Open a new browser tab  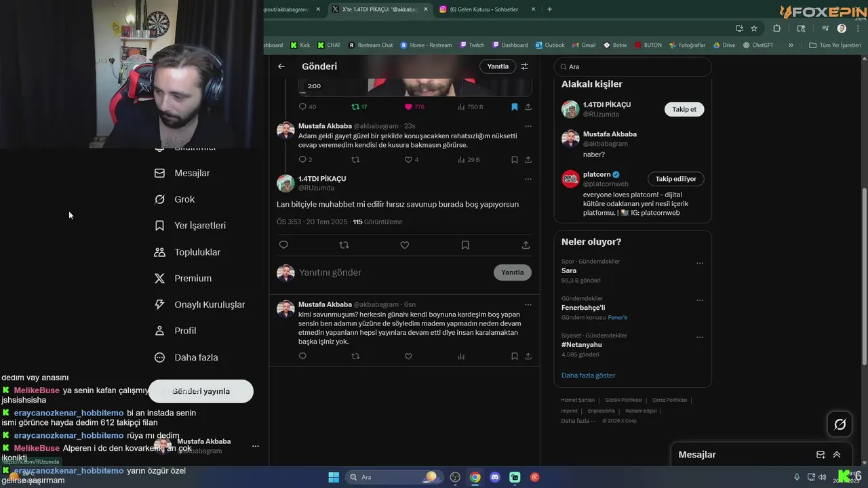[549, 9]
